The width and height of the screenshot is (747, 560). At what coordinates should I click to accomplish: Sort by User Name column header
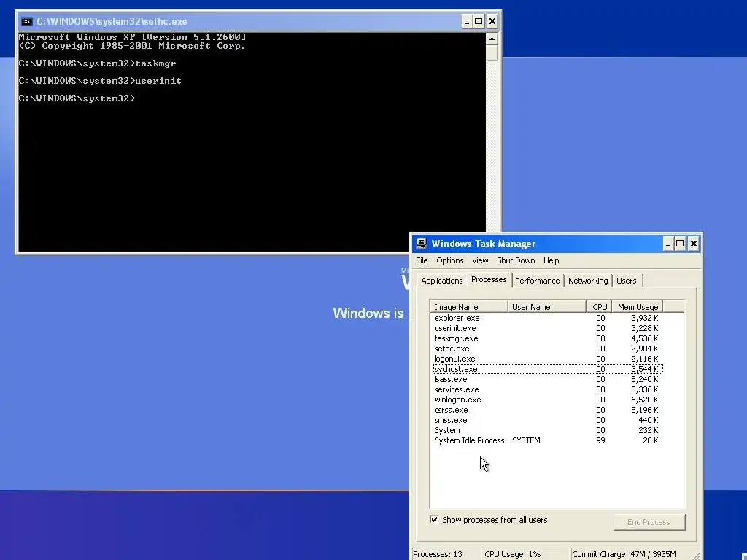547,307
